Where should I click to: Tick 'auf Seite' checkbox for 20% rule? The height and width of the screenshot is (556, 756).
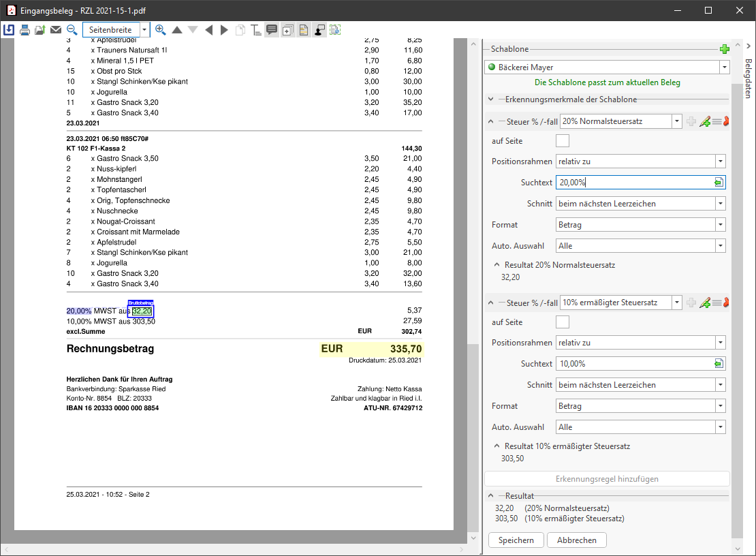coord(563,141)
